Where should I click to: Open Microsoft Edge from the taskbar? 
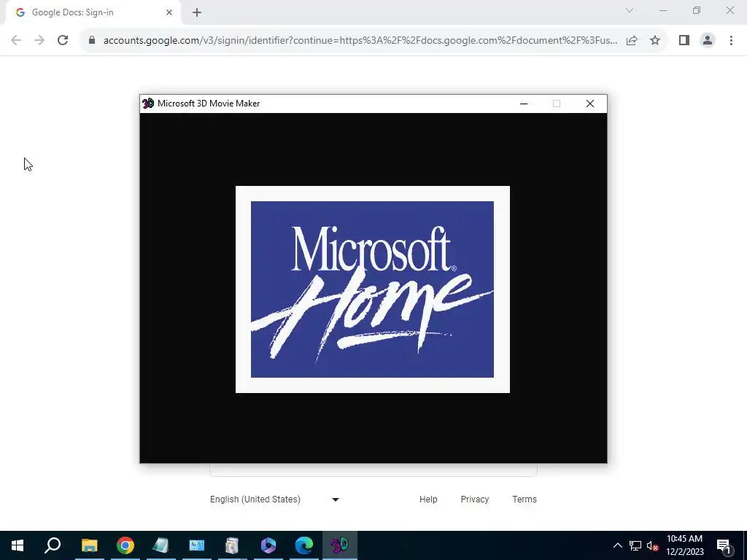[304, 545]
